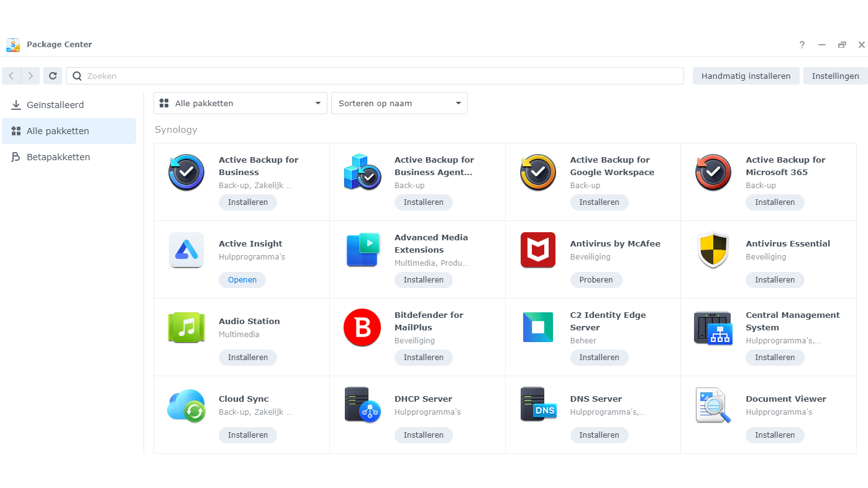Viewport: 868px width, 488px height.
Task: Click the Cloud Sync package title
Action: pos(244,399)
